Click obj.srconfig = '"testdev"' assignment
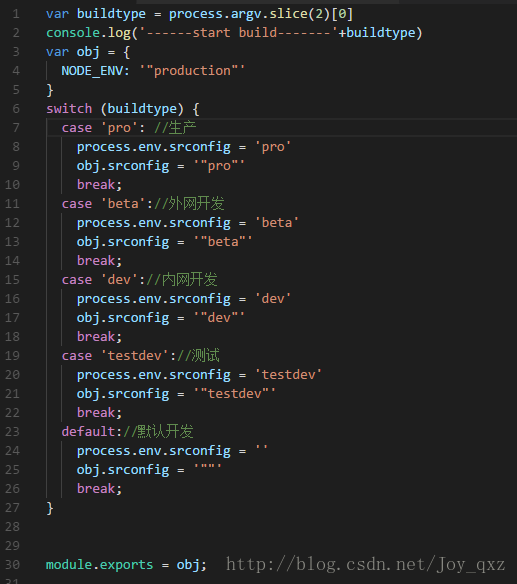The height and width of the screenshot is (584, 517). coord(176,394)
